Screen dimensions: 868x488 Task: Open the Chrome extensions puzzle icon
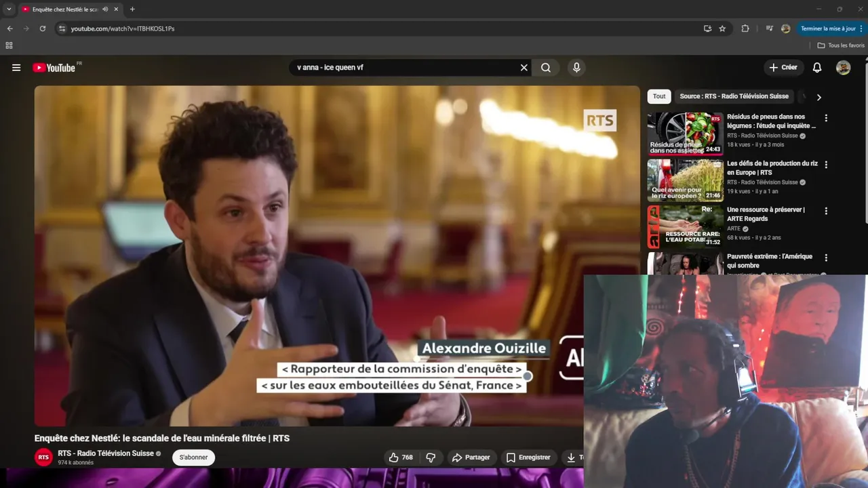[745, 28]
